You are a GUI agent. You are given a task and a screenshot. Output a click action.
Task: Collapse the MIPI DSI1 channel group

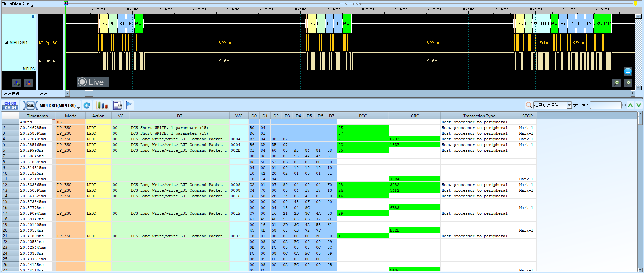click(6, 43)
